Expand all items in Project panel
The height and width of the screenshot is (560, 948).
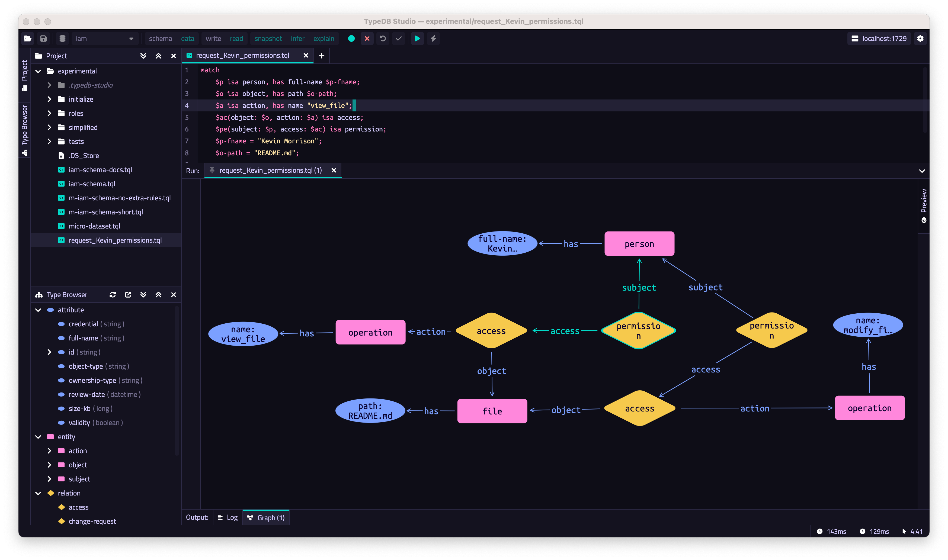click(x=143, y=56)
